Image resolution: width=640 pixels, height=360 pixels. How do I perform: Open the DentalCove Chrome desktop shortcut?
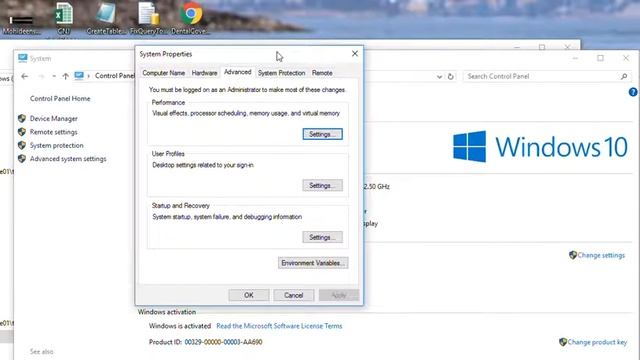[x=191, y=17]
